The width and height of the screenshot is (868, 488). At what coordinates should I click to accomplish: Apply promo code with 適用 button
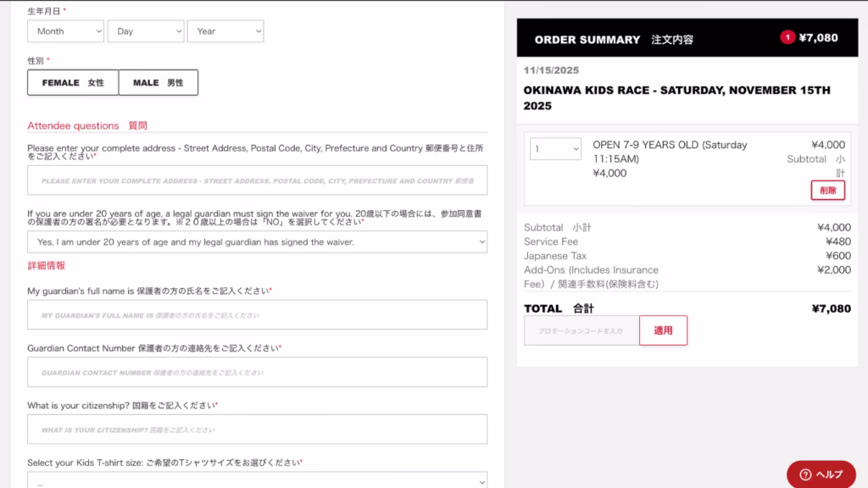tap(663, 331)
